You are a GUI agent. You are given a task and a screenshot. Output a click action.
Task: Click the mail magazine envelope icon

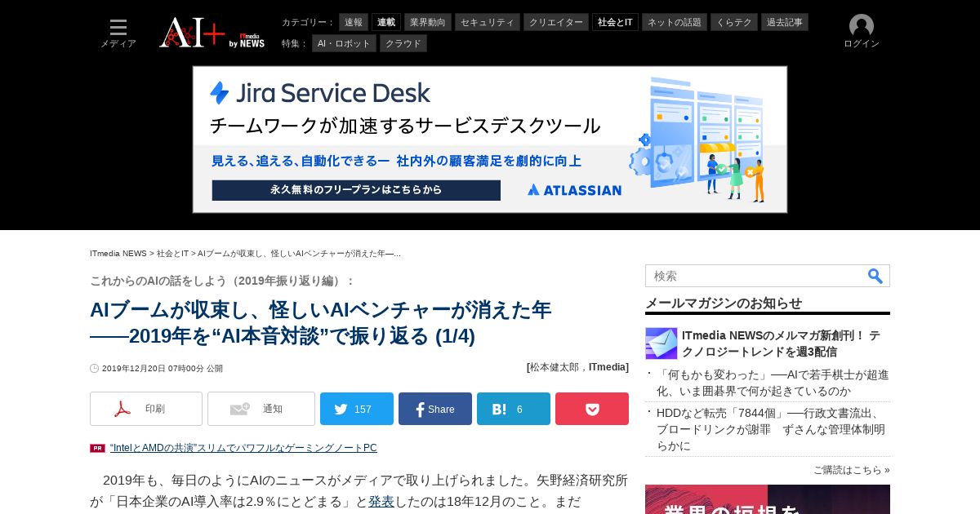coord(661,343)
